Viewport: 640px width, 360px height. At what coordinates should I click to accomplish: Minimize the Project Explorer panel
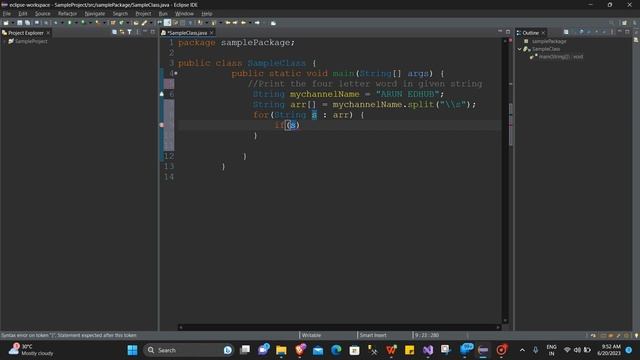pyautogui.click(x=145, y=32)
